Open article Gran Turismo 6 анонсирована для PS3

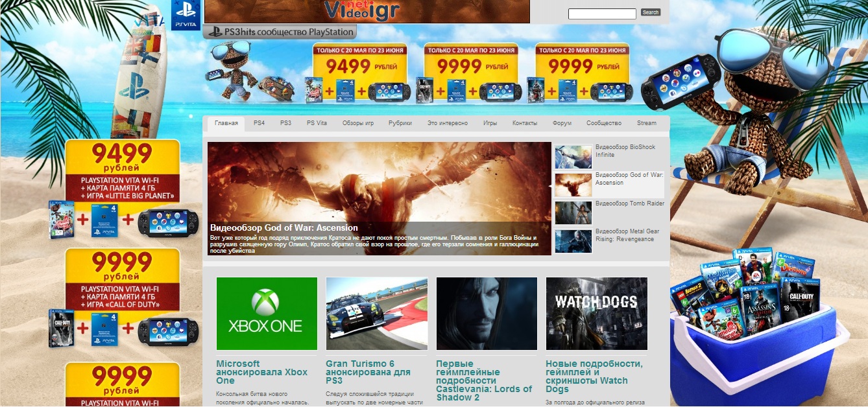368,372
